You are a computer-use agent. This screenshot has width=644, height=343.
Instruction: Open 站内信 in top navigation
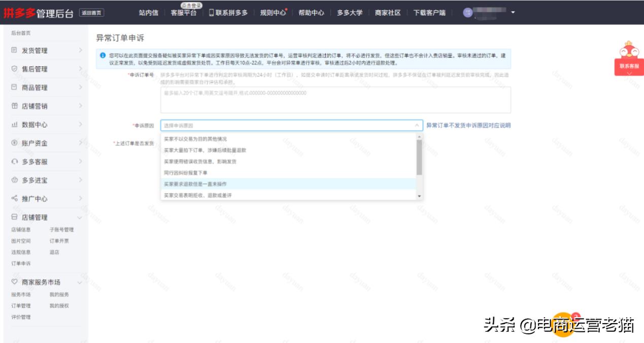click(x=148, y=13)
